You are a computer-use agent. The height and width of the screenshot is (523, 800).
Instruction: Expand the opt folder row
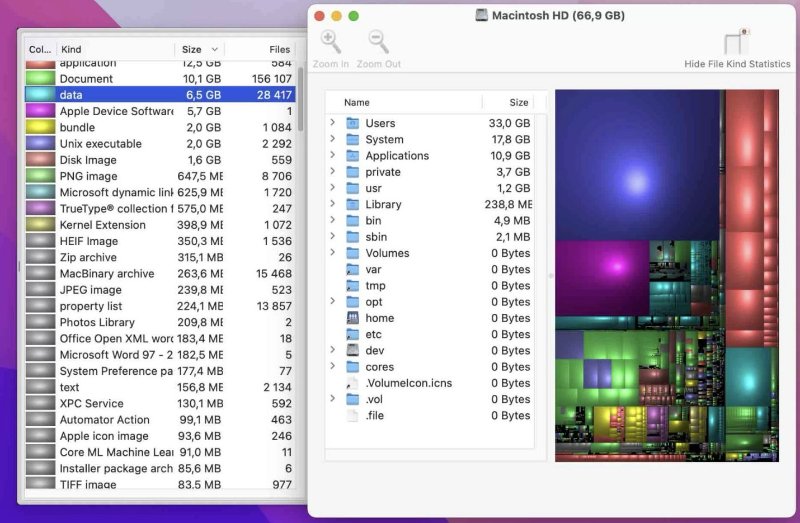pyautogui.click(x=333, y=302)
